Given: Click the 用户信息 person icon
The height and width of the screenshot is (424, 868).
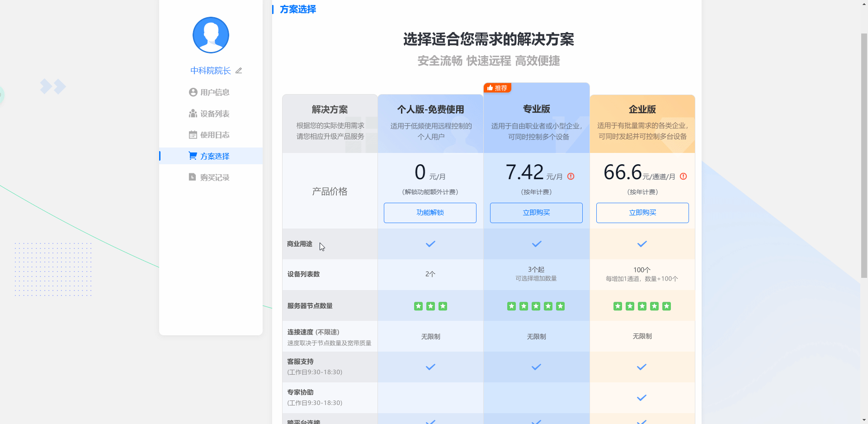Looking at the screenshot, I should coord(193,92).
